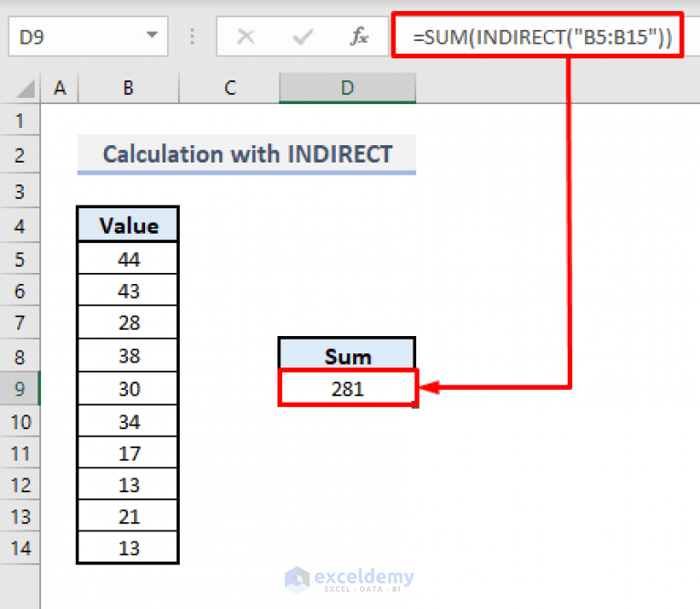Image resolution: width=700 pixels, height=609 pixels.
Task: Click the 'Sum' header cell
Action: (348, 355)
